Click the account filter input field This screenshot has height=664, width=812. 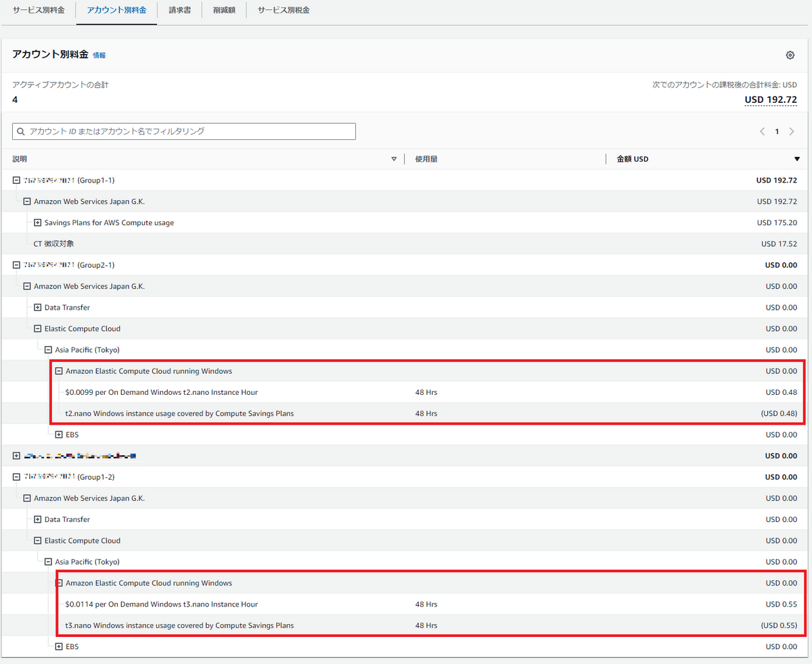point(183,131)
